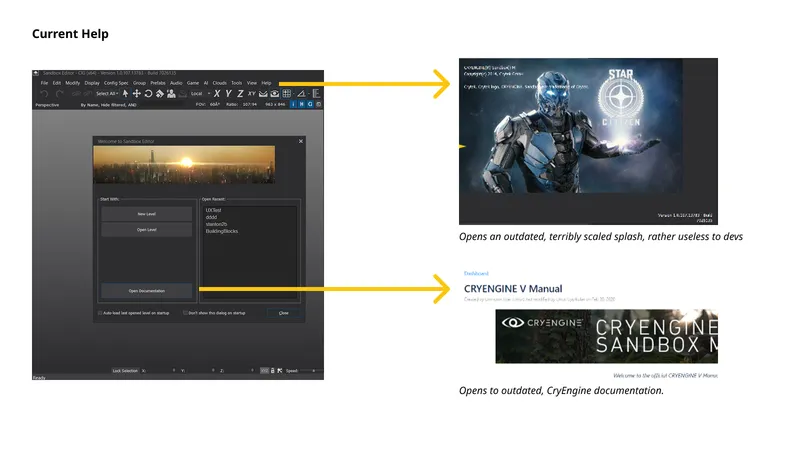Open the Modify menu
This screenshot has width=800, height=450.
(72, 83)
